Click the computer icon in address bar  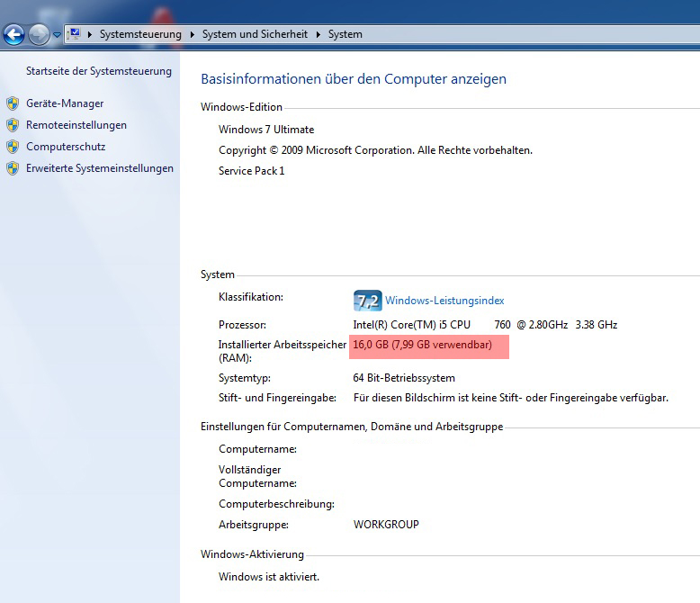click(74, 34)
